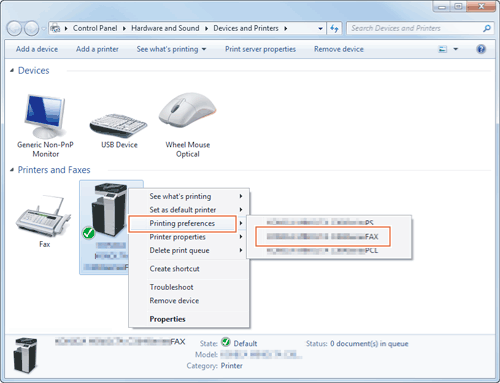Click Add a printer toolbar button
The height and width of the screenshot is (383, 500).
(97, 49)
